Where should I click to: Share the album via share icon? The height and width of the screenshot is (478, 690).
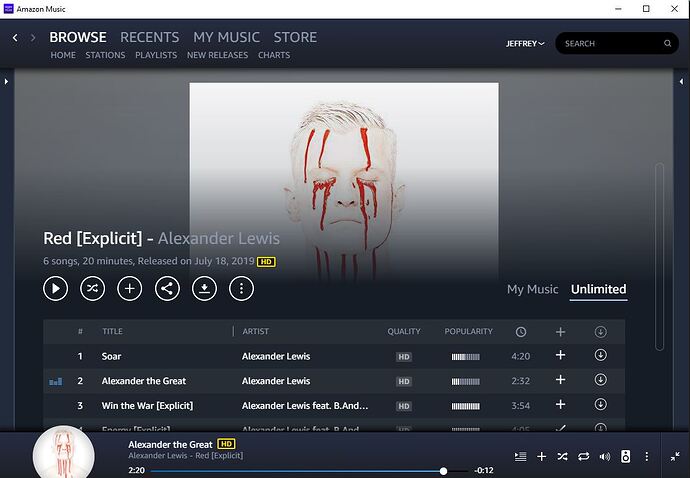pos(167,288)
